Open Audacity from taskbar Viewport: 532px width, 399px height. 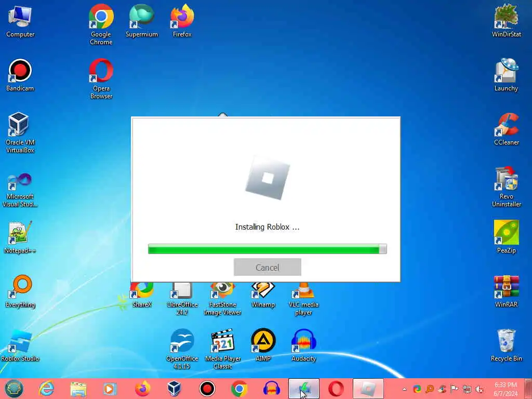click(x=271, y=389)
